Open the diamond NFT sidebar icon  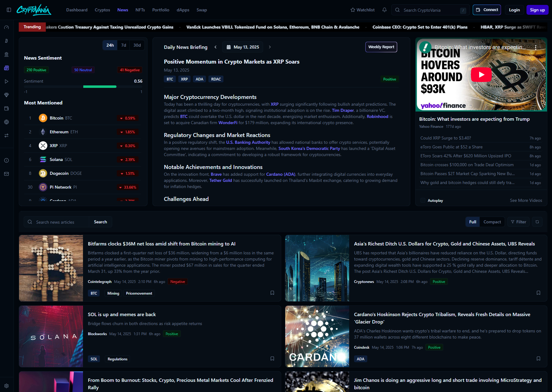click(x=6, y=95)
